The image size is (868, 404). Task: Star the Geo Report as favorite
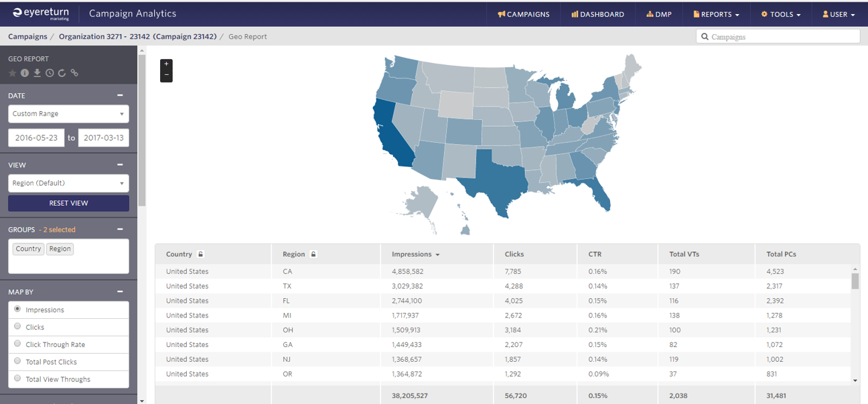coord(12,73)
